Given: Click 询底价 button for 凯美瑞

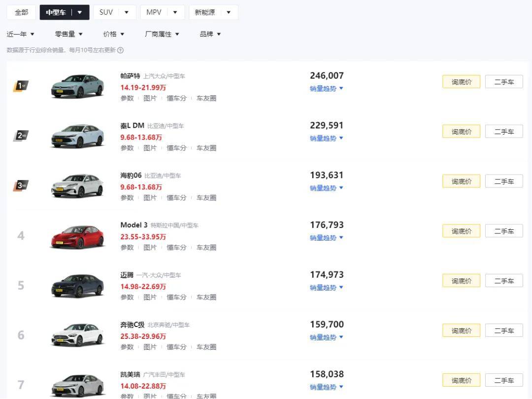Looking at the screenshot, I should click(x=462, y=380).
